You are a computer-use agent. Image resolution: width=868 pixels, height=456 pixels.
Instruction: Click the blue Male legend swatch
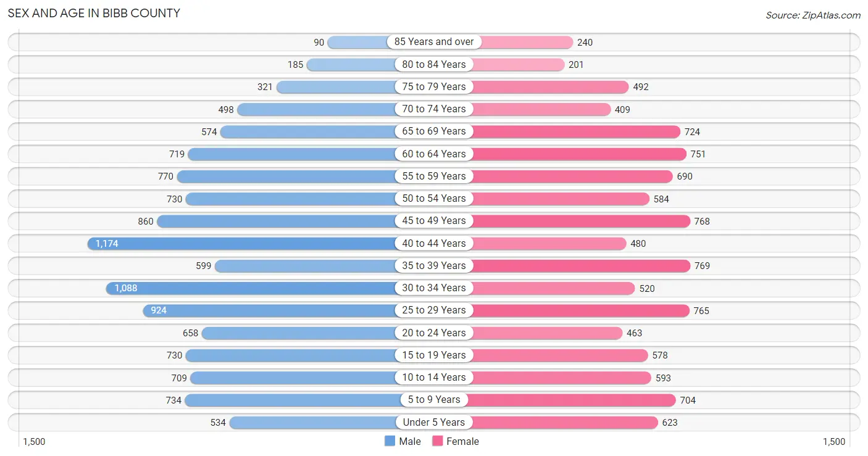(390, 441)
